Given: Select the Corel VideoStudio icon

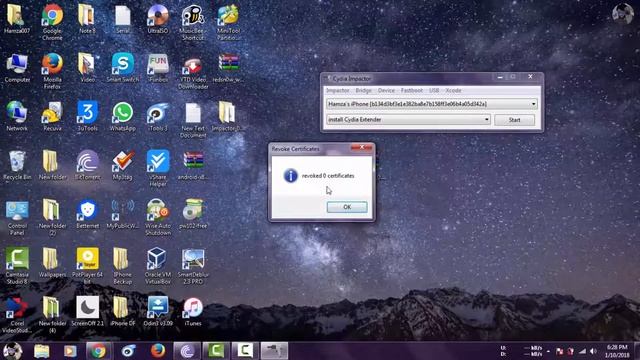Looking at the screenshot, I should [17, 315].
